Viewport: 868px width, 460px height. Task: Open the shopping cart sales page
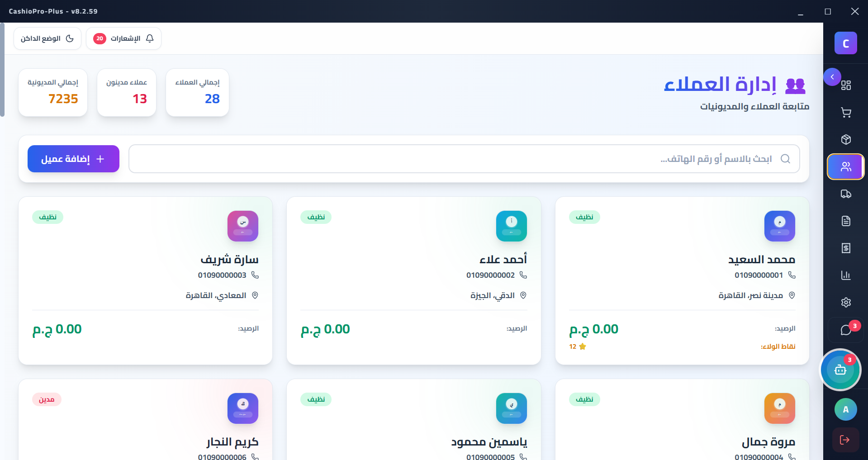coord(846,112)
